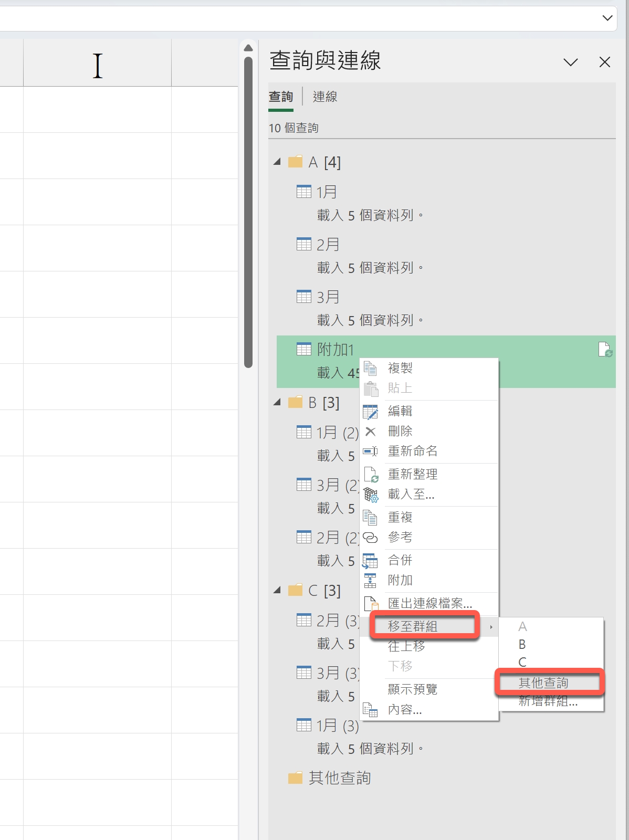Select 附加 in the context menu
The width and height of the screenshot is (629, 840).
tap(400, 581)
